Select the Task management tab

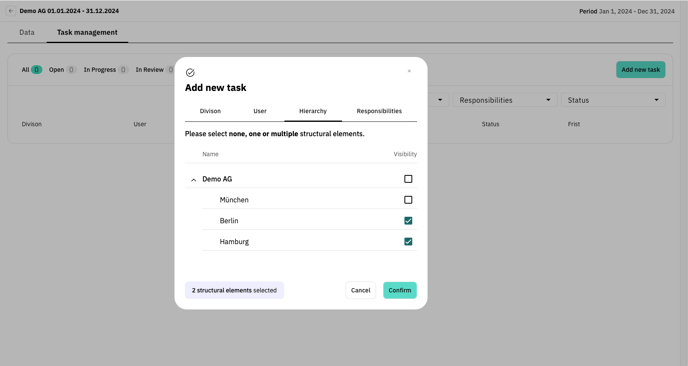87,32
